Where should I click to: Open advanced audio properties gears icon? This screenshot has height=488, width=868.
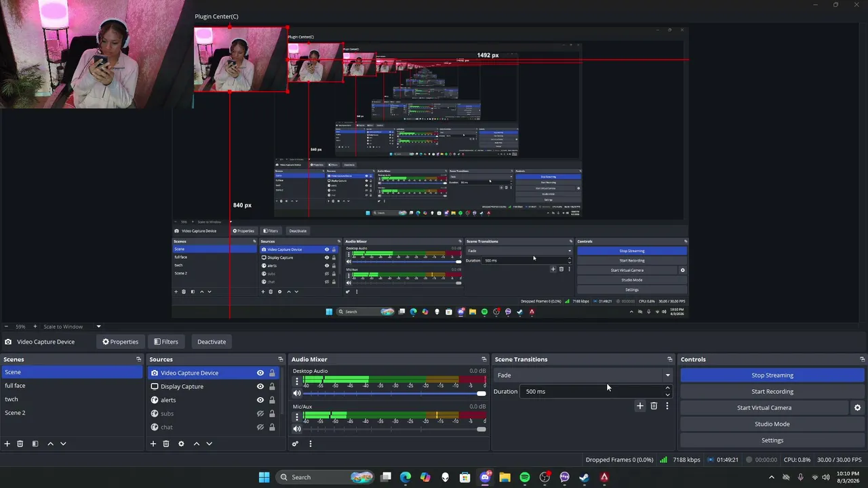tap(295, 444)
